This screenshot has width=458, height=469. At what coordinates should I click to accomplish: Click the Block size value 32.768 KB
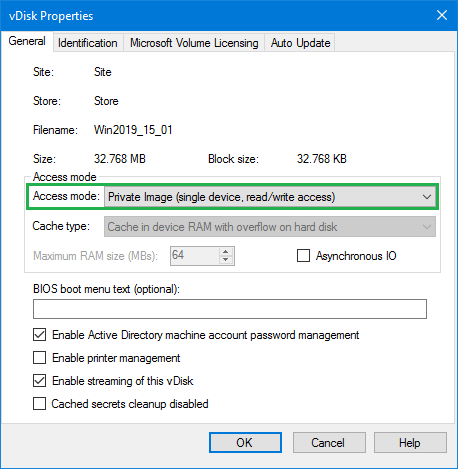pos(322,159)
